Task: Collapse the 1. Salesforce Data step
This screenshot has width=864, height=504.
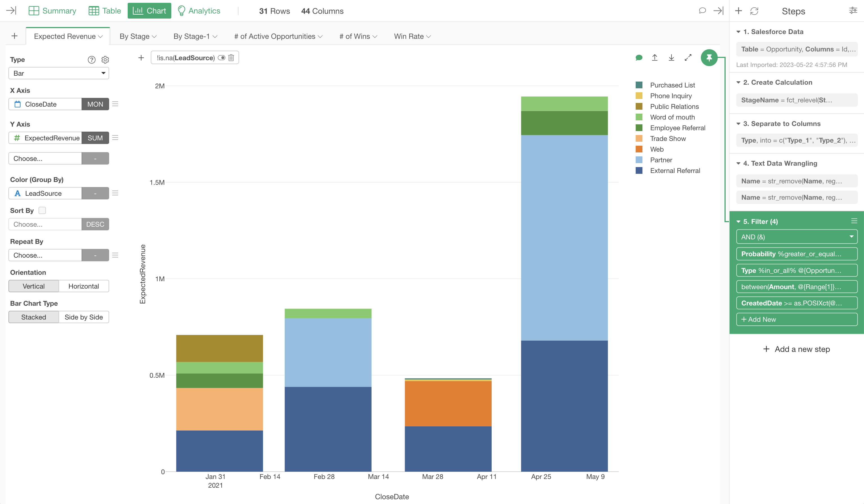Action: point(738,31)
